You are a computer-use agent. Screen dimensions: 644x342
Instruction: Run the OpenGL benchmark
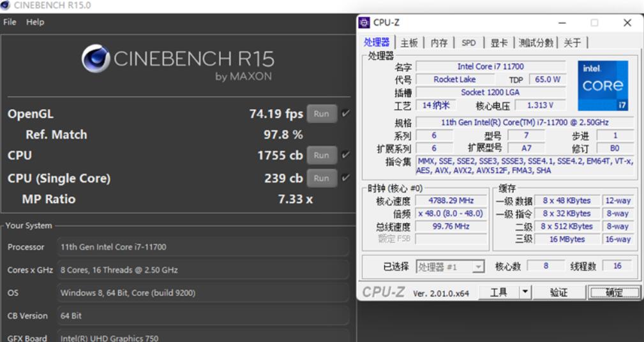pos(321,114)
